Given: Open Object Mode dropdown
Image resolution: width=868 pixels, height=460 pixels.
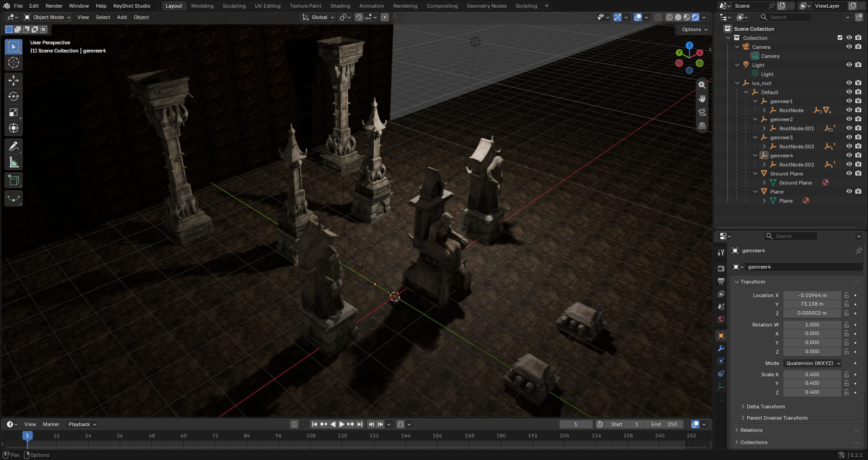Looking at the screenshot, I should [47, 17].
